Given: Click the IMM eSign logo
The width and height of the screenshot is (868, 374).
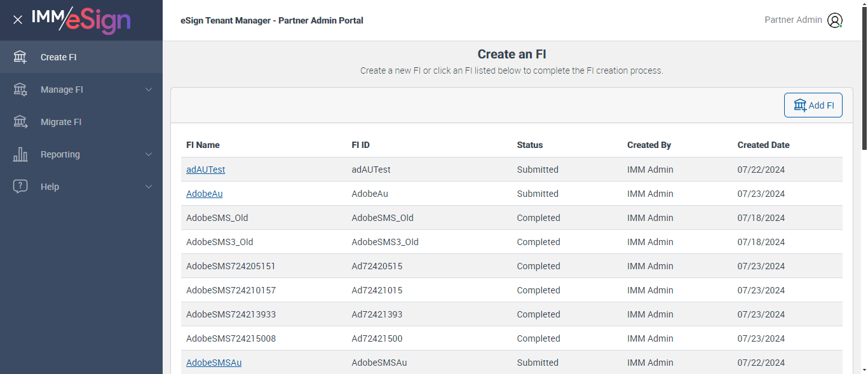Looking at the screenshot, I should (x=81, y=20).
